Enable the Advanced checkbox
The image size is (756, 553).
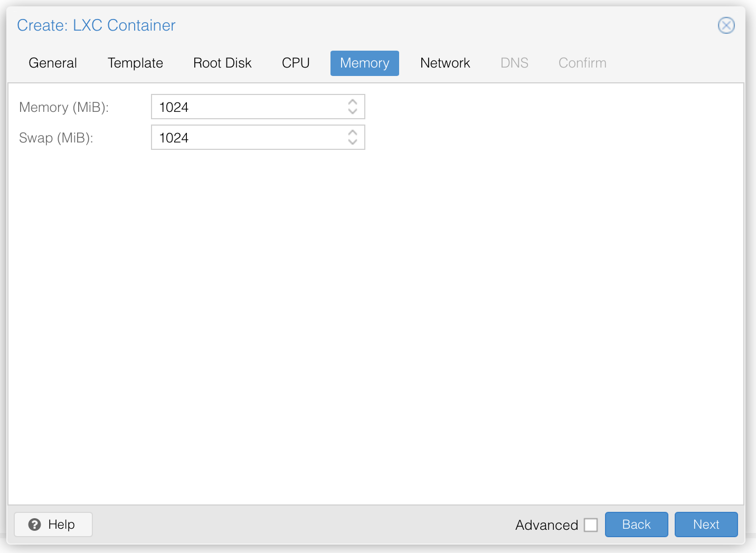click(x=591, y=525)
